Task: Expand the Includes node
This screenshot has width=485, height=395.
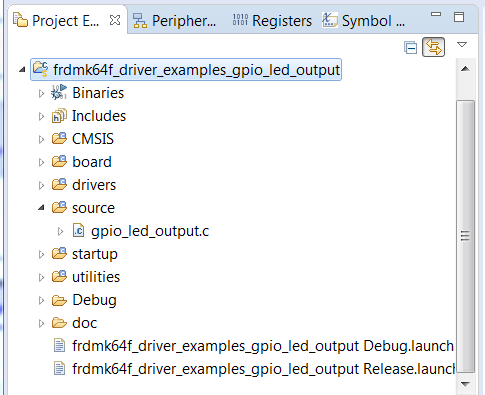Action: tap(41, 116)
